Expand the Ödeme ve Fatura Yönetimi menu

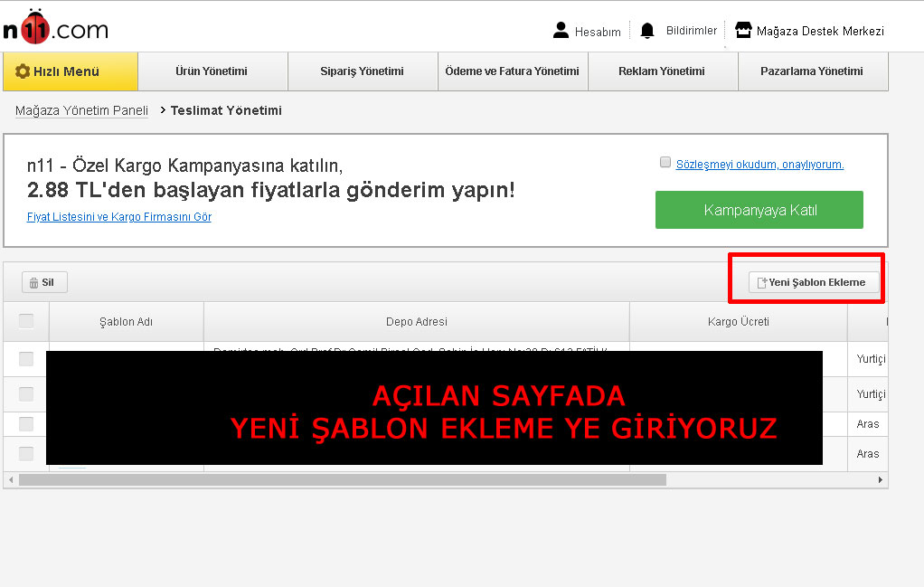(x=512, y=71)
